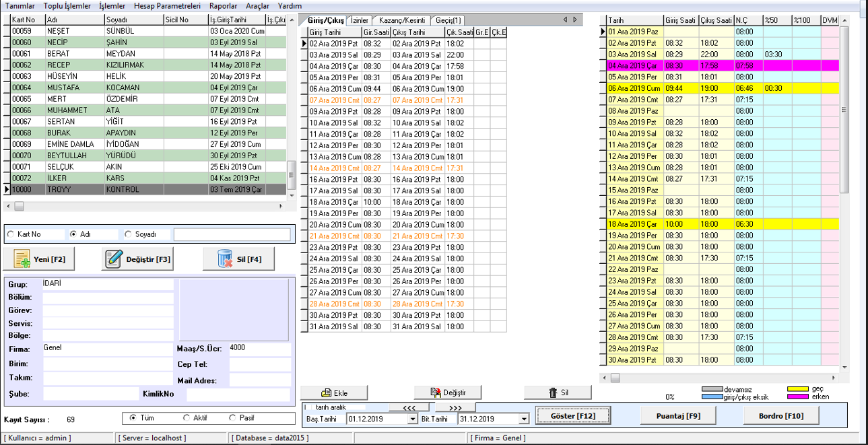Click the small Değiştir icon below entry grid
This screenshot has height=445, width=868.
pyautogui.click(x=437, y=393)
